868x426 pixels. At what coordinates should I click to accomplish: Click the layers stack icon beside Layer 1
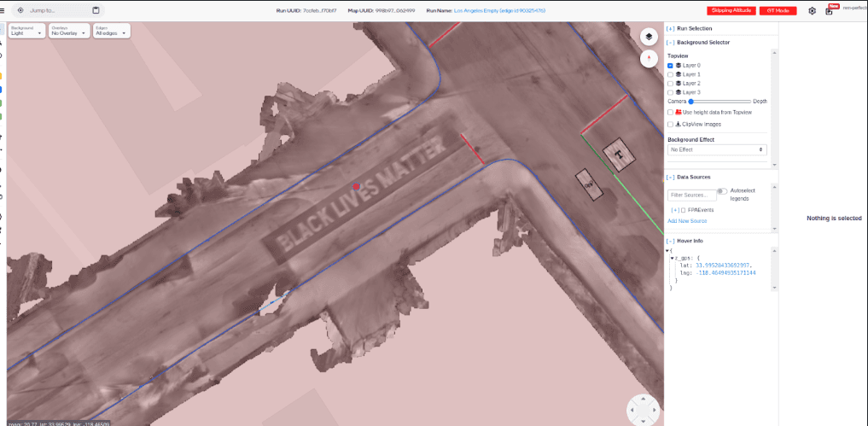679,74
